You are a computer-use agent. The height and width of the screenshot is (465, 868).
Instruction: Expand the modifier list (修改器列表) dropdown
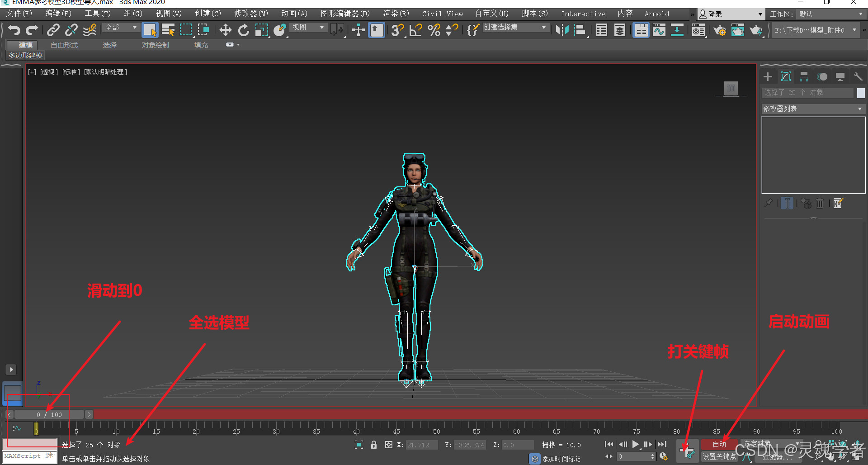(x=813, y=109)
